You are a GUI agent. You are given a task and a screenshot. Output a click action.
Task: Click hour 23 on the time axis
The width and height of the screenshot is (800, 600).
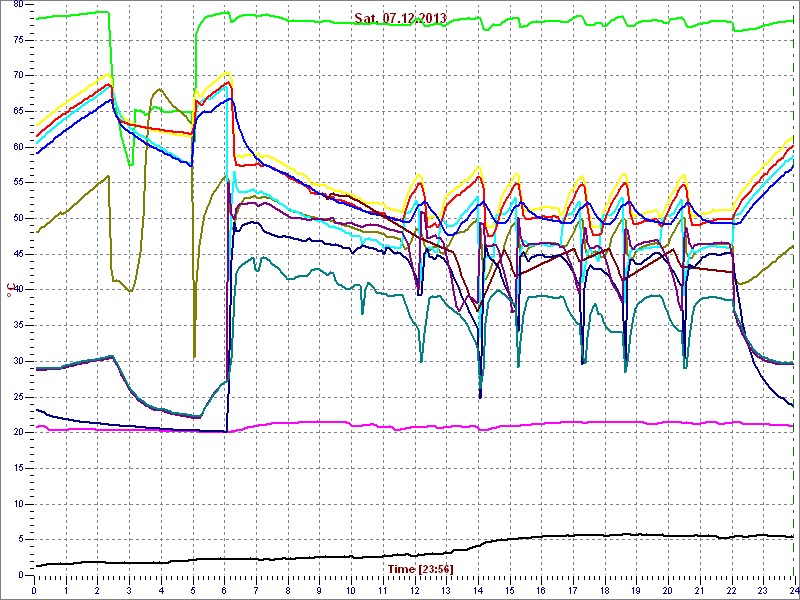763,590
